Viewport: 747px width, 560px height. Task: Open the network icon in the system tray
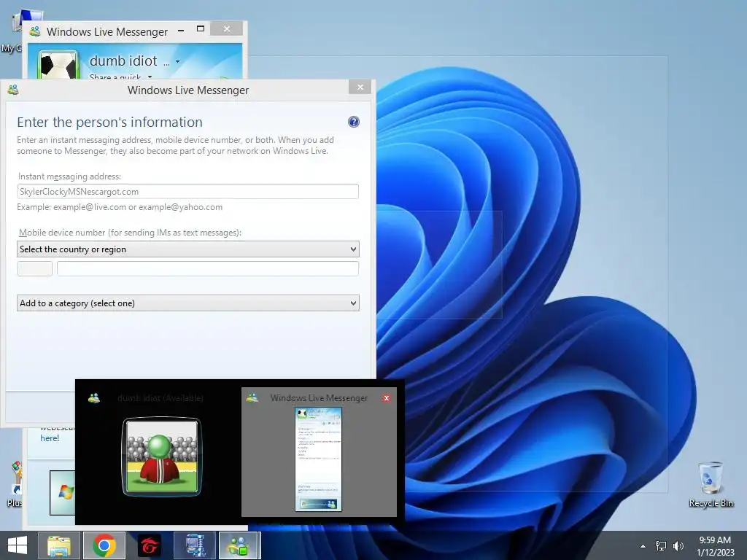tap(661, 546)
